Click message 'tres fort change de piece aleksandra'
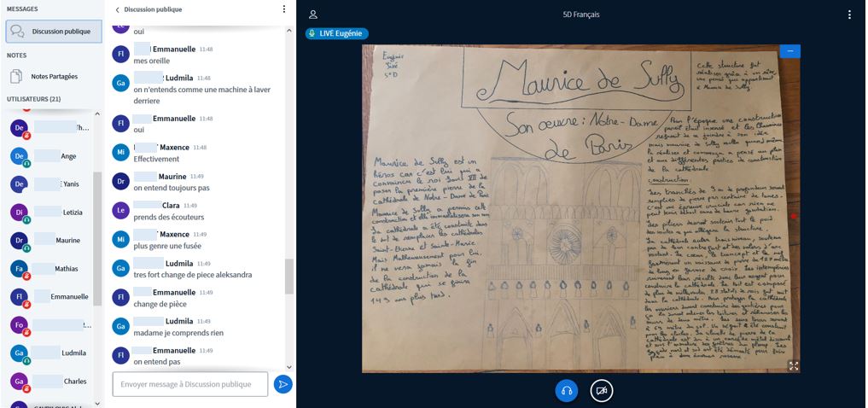 click(x=193, y=275)
